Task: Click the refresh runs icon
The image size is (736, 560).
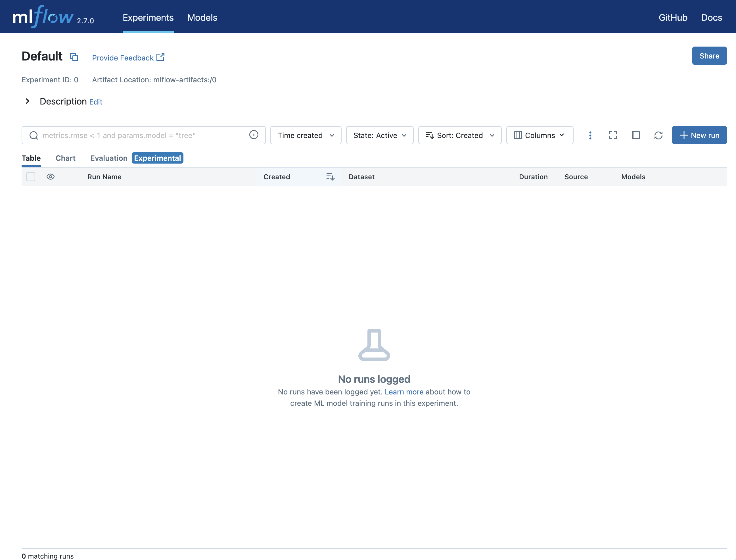Action: pyautogui.click(x=658, y=135)
